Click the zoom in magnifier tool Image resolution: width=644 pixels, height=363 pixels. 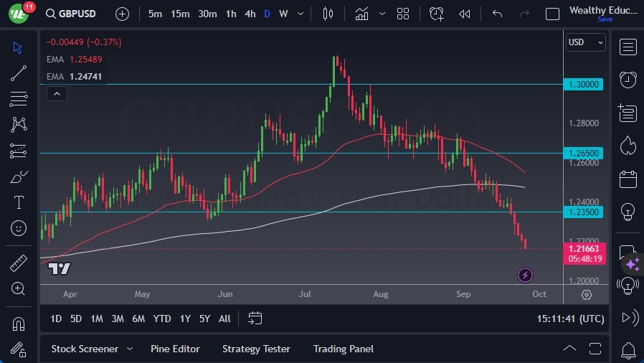click(19, 288)
